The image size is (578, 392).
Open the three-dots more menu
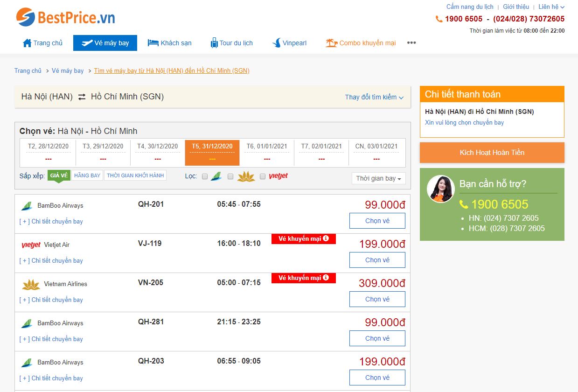(411, 43)
